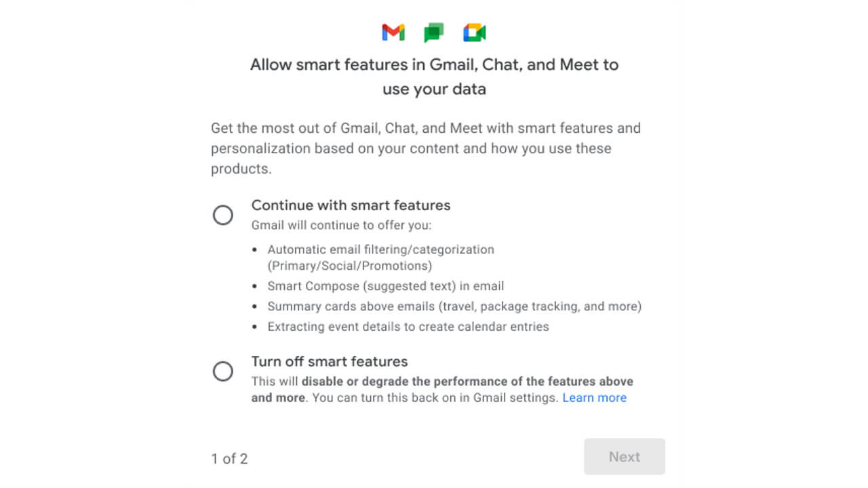
Task: Click the "Continue with smart features" heading label
Action: click(351, 205)
